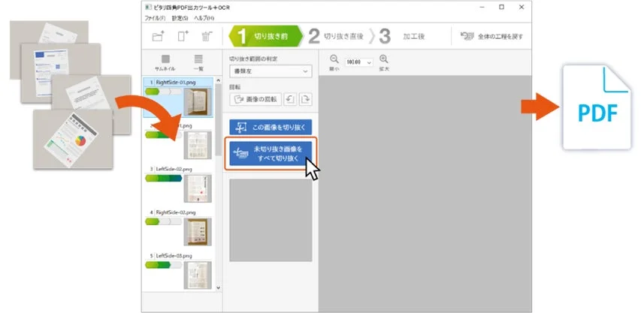
Task: Select RightSide-02.png thumbnail
Action: coord(198,232)
